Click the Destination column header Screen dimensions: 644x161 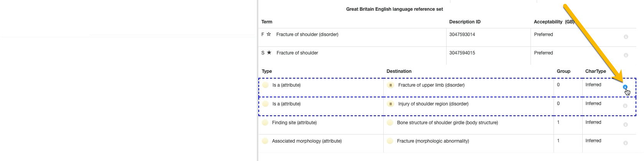click(399, 71)
